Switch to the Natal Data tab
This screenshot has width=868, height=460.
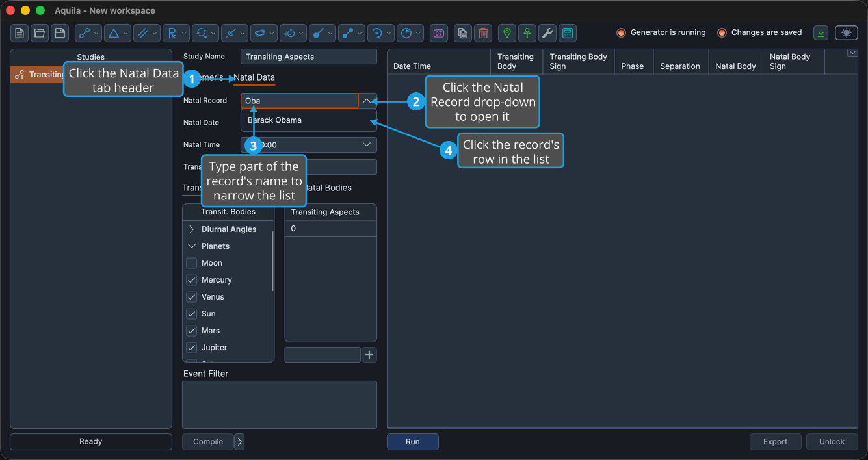pos(254,77)
